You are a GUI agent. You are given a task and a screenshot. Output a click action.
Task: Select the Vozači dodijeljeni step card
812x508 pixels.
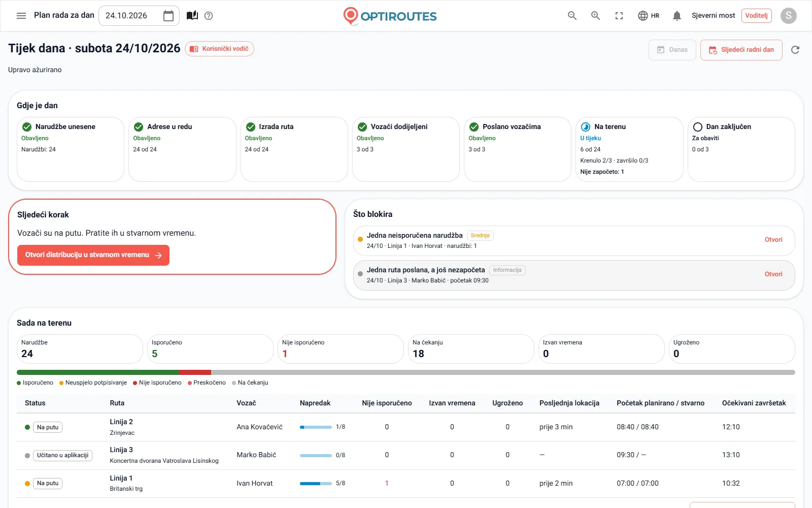point(406,149)
